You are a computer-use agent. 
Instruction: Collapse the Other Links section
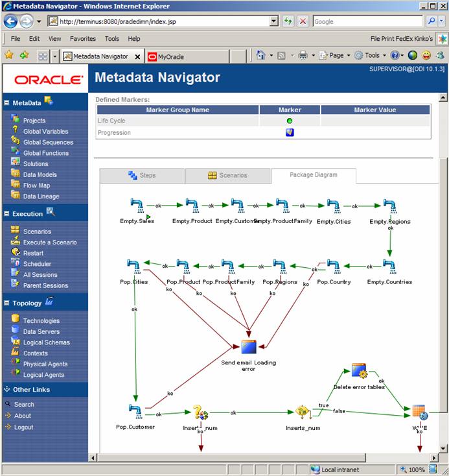[x=6, y=390]
